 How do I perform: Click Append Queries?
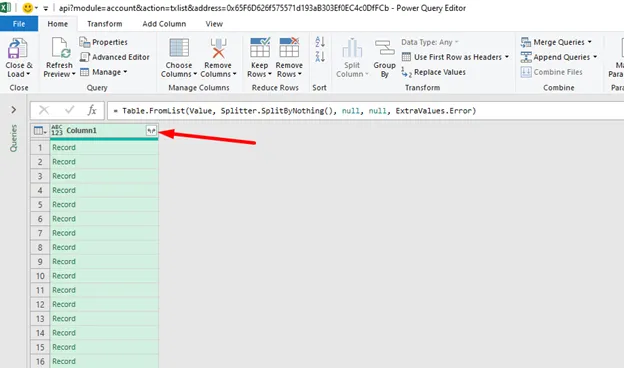[559, 57]
